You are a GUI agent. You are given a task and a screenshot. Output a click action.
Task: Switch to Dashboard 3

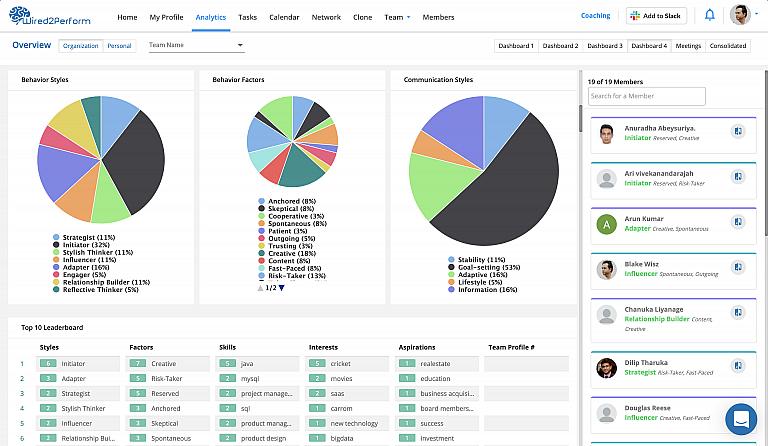(x=605, y=46)
